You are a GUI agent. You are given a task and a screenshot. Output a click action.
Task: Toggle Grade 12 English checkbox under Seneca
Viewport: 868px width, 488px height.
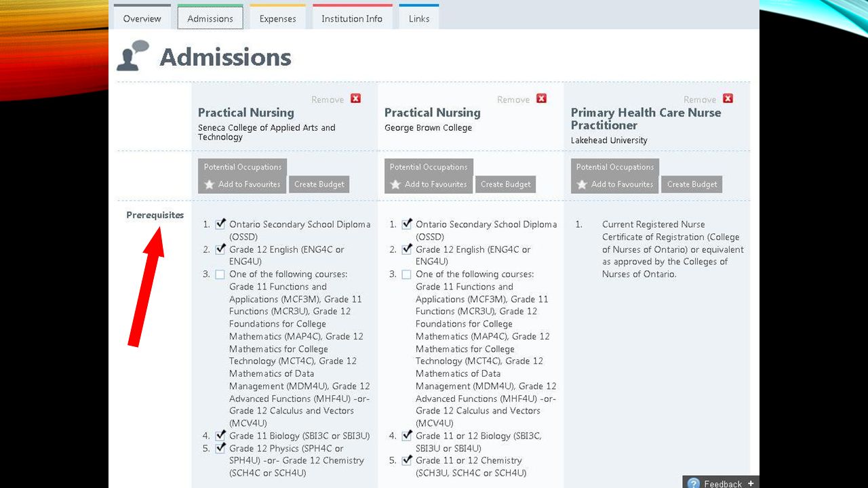(220, 249)
